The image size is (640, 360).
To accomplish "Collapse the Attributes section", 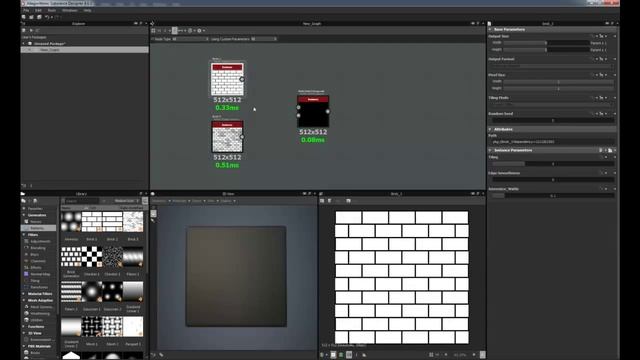I will [x=490, y=129].
